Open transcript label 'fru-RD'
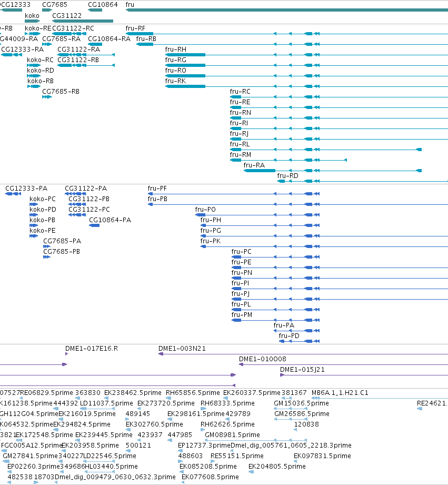 287,176
